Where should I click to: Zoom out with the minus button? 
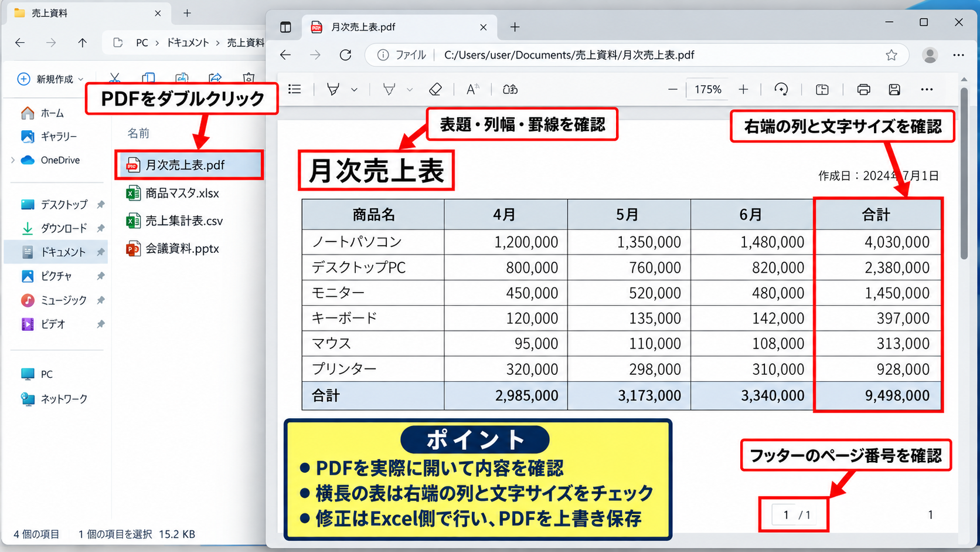pos(673,89)
